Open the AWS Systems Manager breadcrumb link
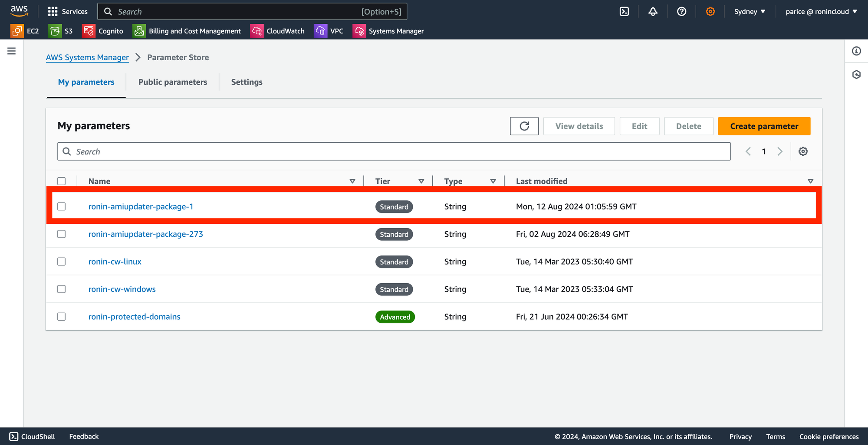The width and height of the screenshot is (868, 445). click(87, 58)
